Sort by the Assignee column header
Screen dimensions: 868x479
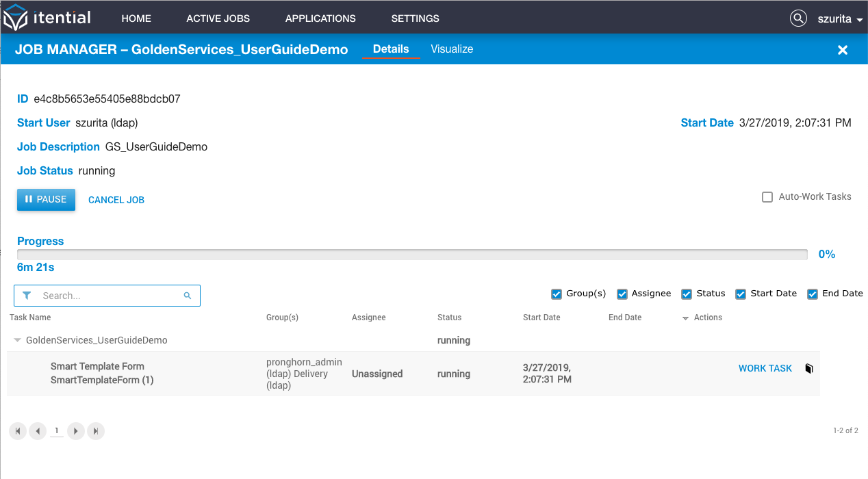pos(369,318)
